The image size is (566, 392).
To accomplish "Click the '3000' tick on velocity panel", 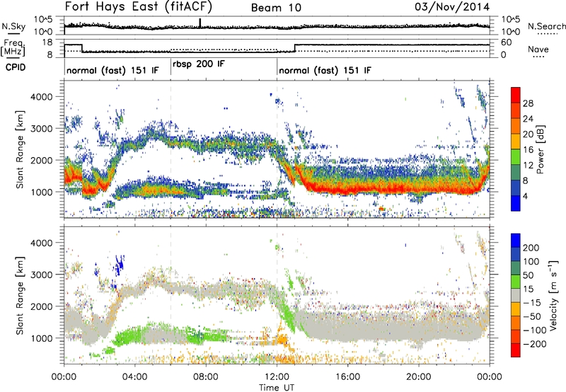I will tap(41, 275).
